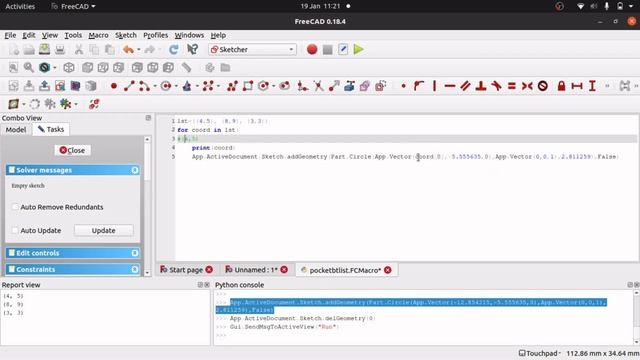Viewport: 640px width, 360px height.
Task: Click the Undo arrow icon
Action: point(128,49)
